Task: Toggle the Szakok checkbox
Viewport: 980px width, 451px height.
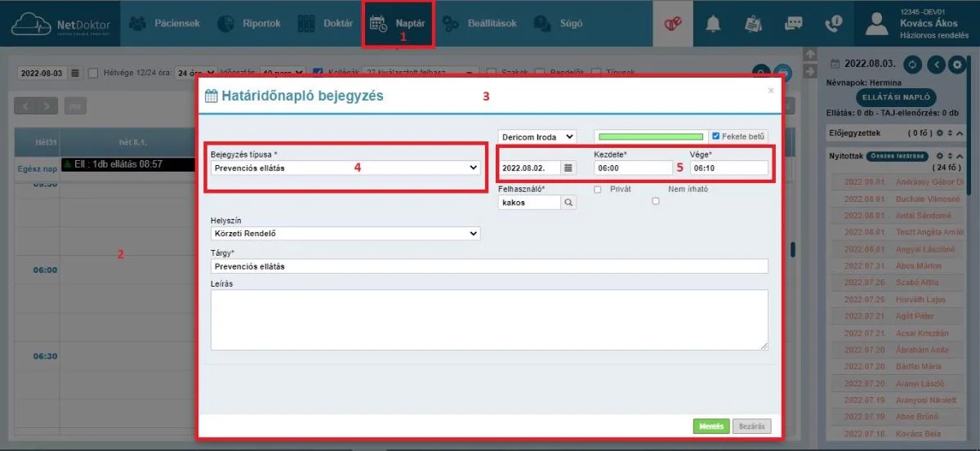Action: tap(491, 73)
